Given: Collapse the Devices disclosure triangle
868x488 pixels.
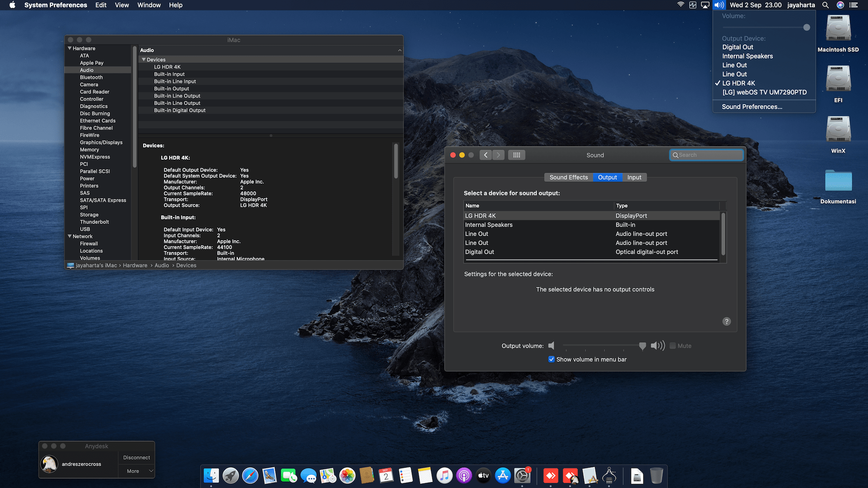Looking at the screenshot, I should [x=144, y=59].
